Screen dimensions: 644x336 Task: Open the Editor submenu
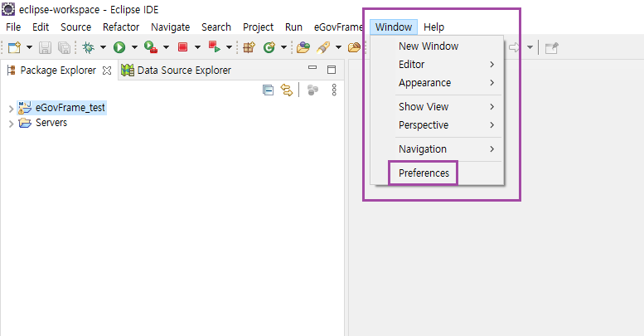click(x=437, y=65)
